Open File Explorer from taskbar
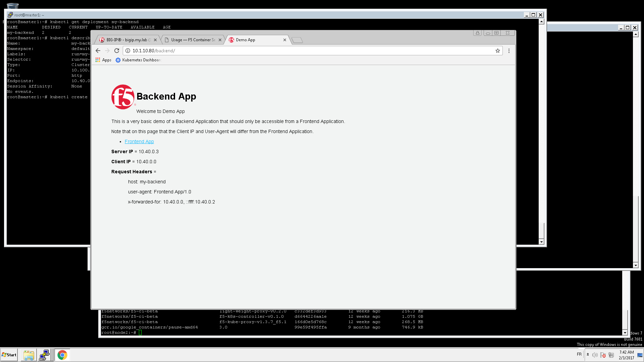 pos(29,355)
